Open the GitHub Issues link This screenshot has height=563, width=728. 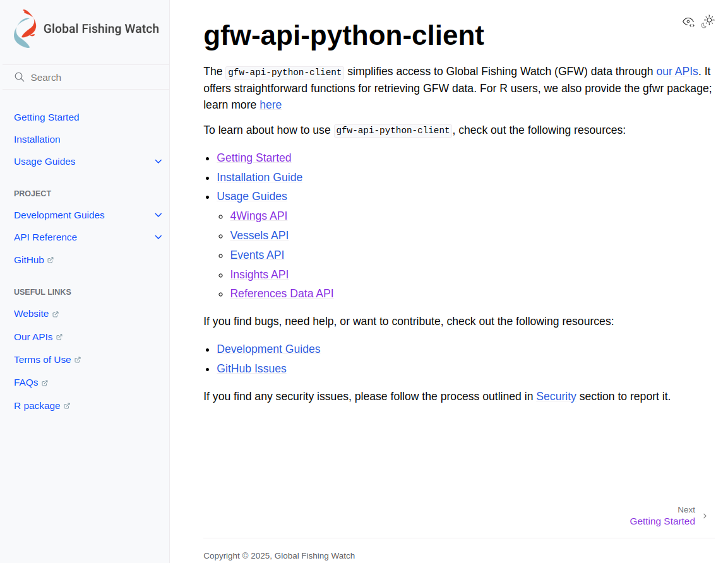[x=252, y=369]
